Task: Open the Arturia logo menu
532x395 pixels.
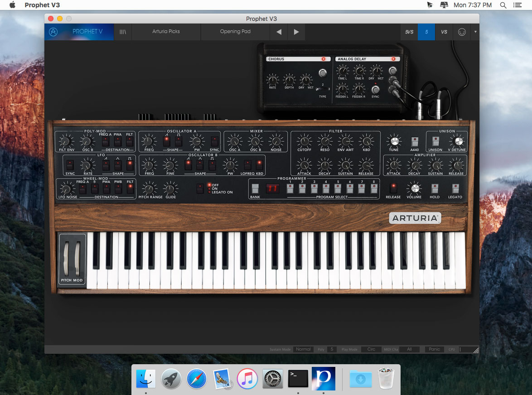Action: click(53, 32)
